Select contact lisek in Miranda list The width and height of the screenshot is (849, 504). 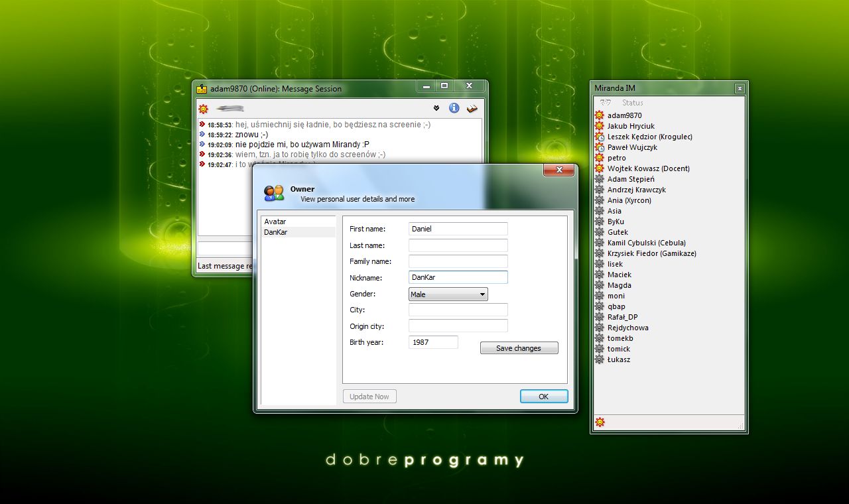click(x=669, y=264)
